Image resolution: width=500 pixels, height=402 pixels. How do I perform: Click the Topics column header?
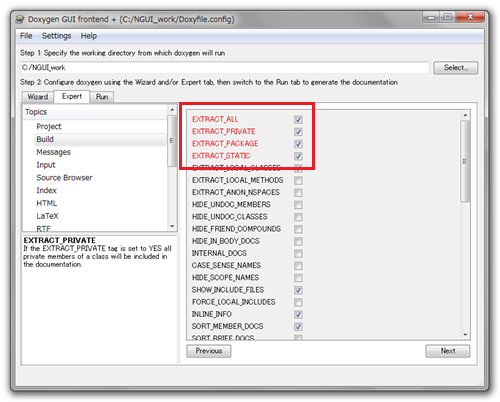95,112
